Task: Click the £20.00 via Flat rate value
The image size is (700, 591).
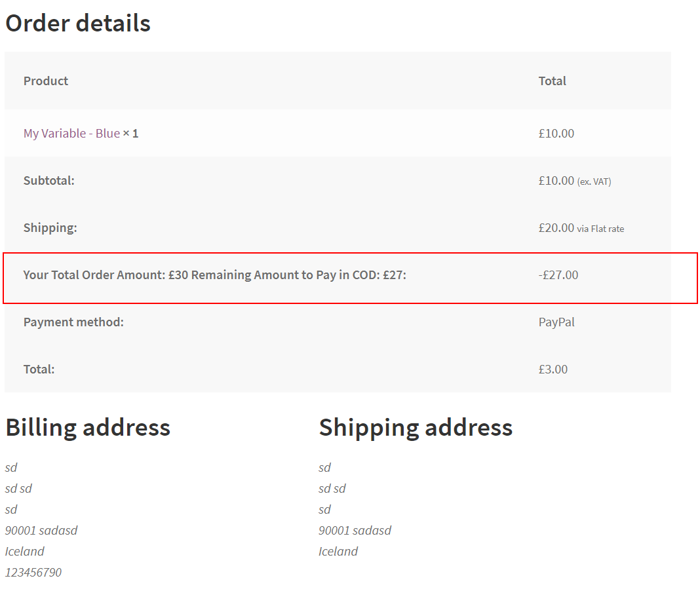Action: 581,228
